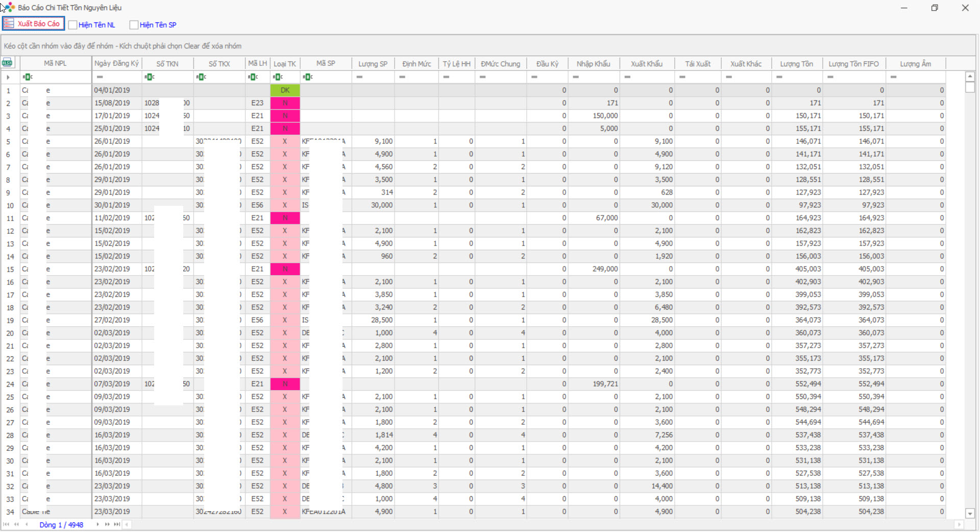
Task: Click the vertical scrollbar down arrow
Action: point(970,513)
